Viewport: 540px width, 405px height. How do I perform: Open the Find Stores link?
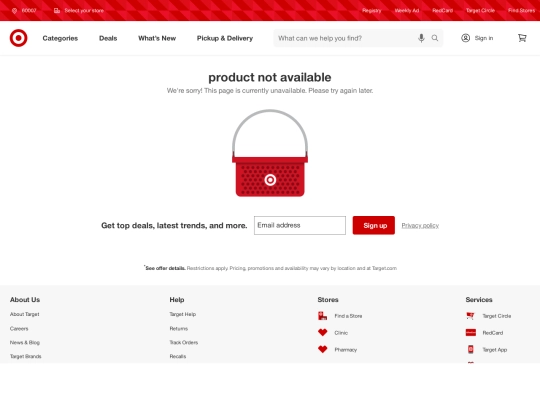coord(521,11)
